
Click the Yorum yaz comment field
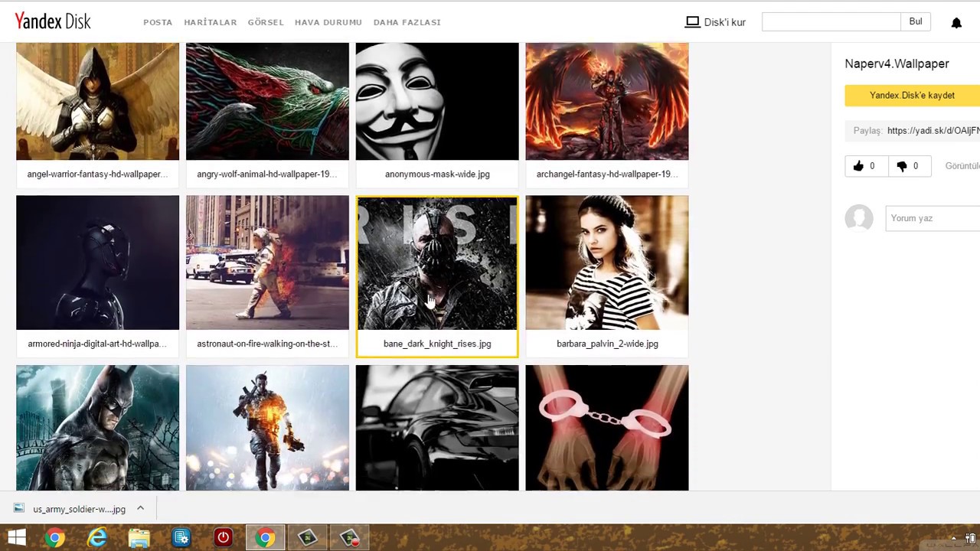[x=933, y=218]
